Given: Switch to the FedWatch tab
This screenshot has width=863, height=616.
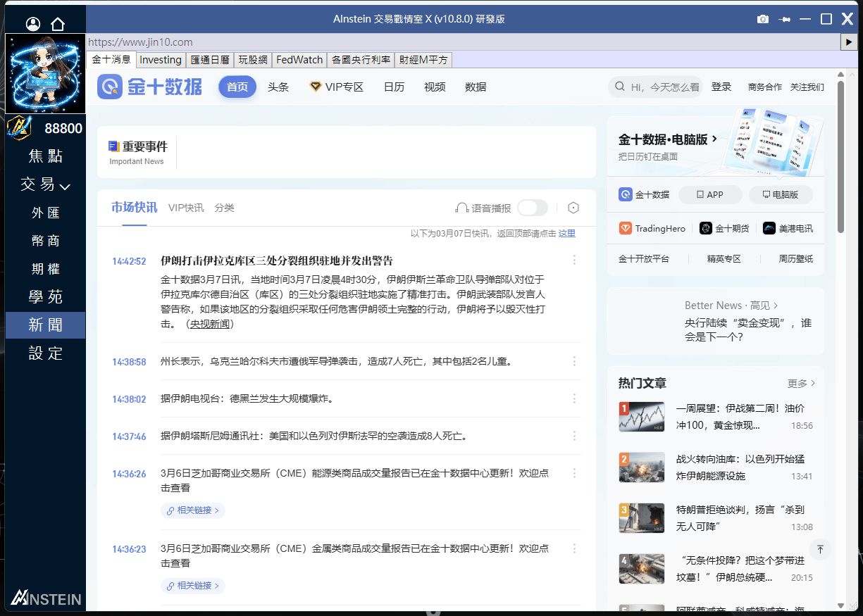Looking at the screenshot, I should 299,60.
